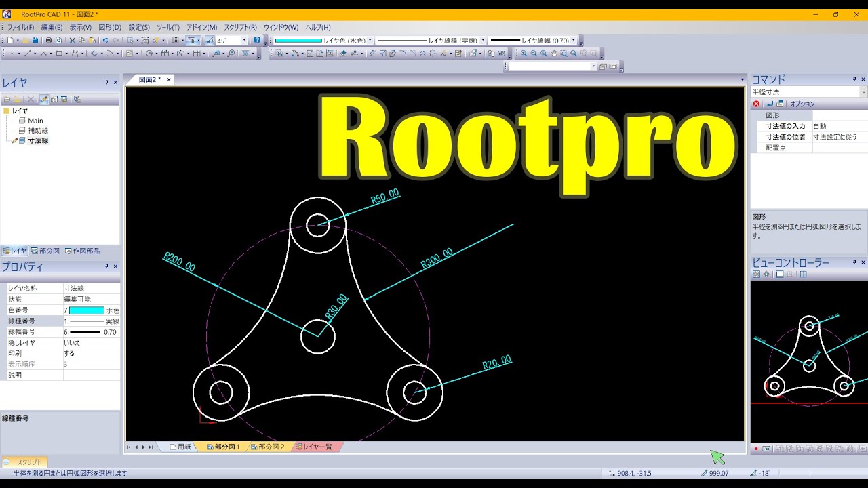Click the R300.00 dimension text
Viewport: 868px width, 488px height.
point(437,259)
